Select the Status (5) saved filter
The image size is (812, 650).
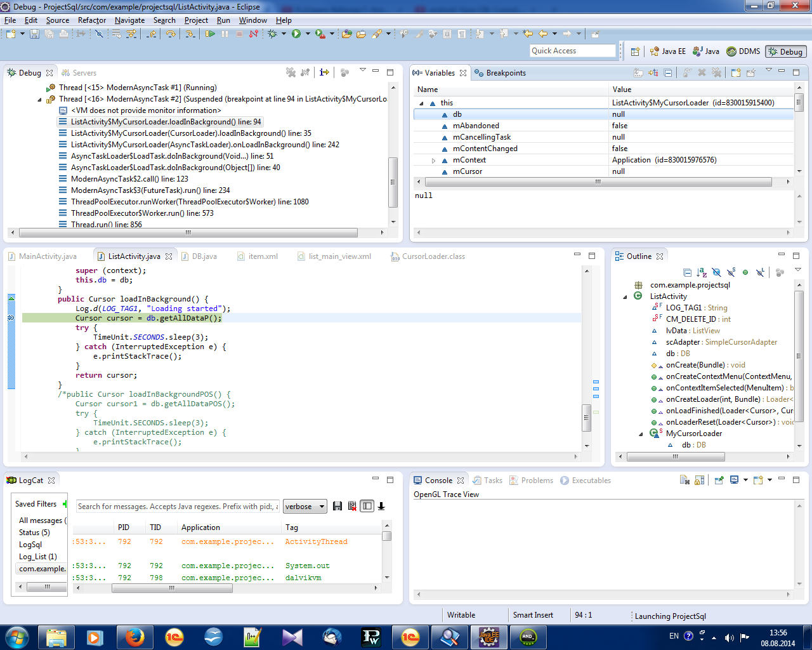tap(34, 533)
